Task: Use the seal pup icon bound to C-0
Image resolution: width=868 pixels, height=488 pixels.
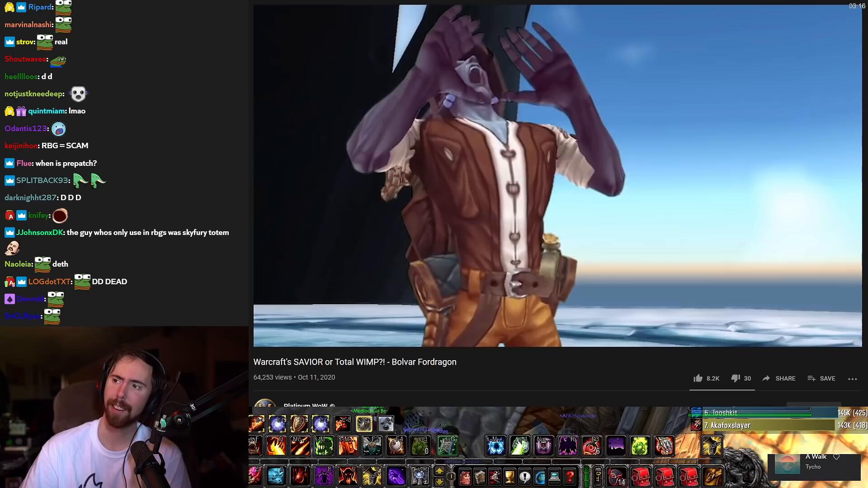Action: pos(386,424)
